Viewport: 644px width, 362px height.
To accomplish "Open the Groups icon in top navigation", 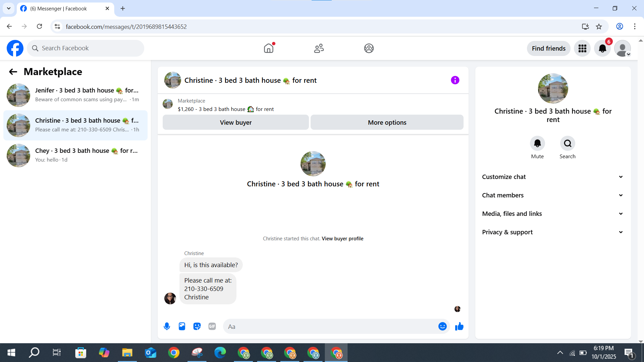I will click(x=369, y=48).
